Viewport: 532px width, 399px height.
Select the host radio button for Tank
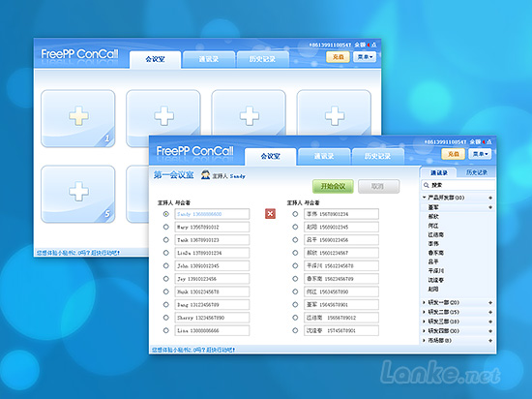click(x=166, y=240)
